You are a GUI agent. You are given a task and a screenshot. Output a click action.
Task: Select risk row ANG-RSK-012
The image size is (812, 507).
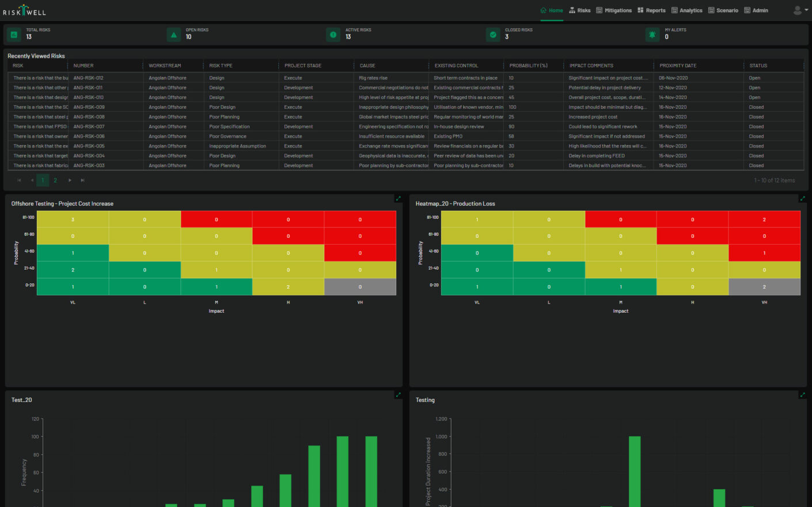pyautogui.click(x=405, y=78)
